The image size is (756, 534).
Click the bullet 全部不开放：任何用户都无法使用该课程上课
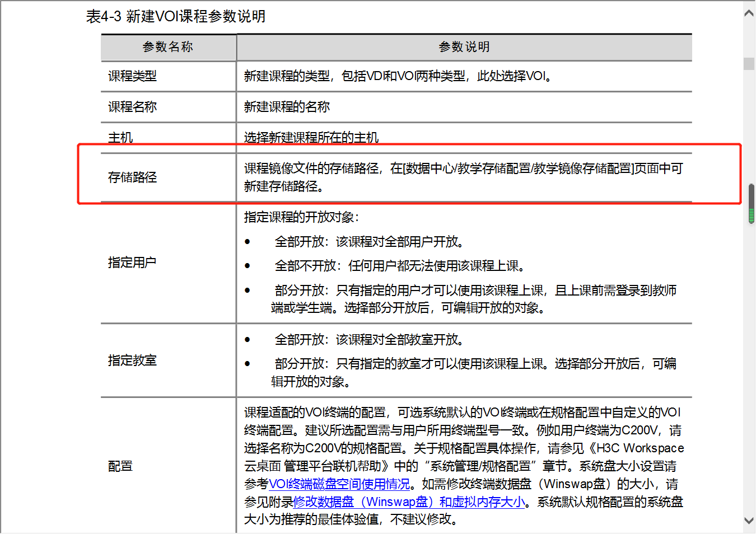pyautogui.click(x=400, y=266)
